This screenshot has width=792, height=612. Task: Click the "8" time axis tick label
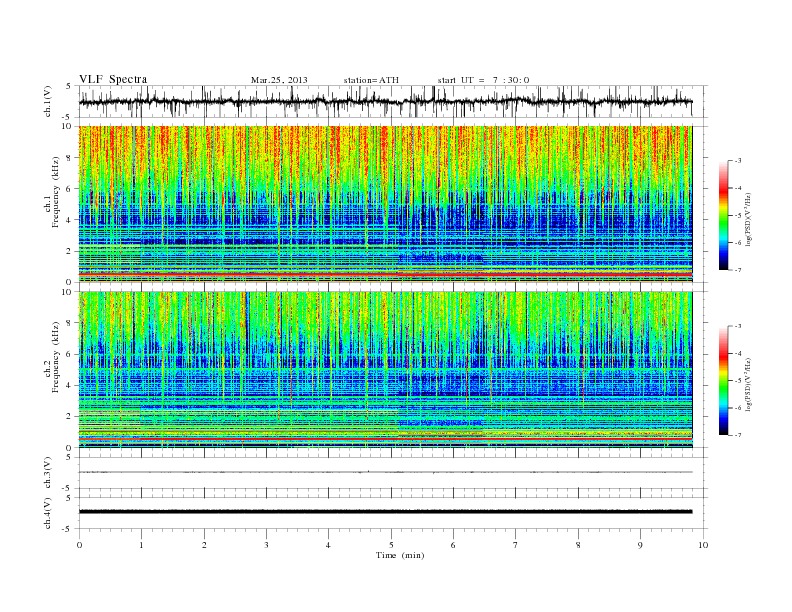click(578, 545)
